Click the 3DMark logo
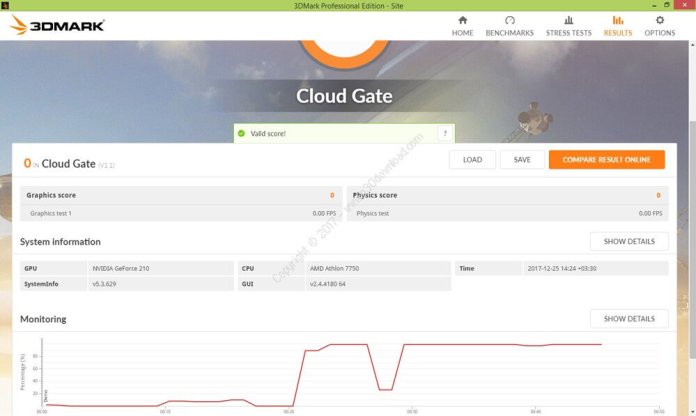Viewport: 696px width, 416px height. pyautogui.click(x=57, y=25)
